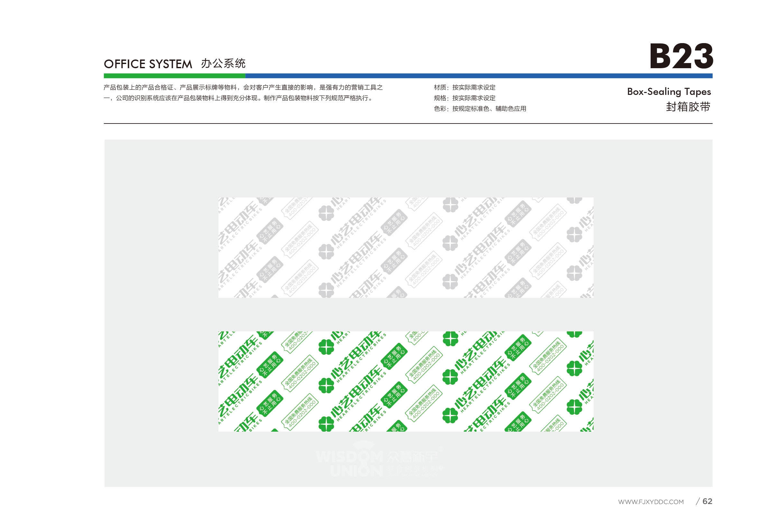
Task: Click the '色彩：按规定标准色、辅助色应用' line
Action: pyautogui.click(x=480, y=108)
